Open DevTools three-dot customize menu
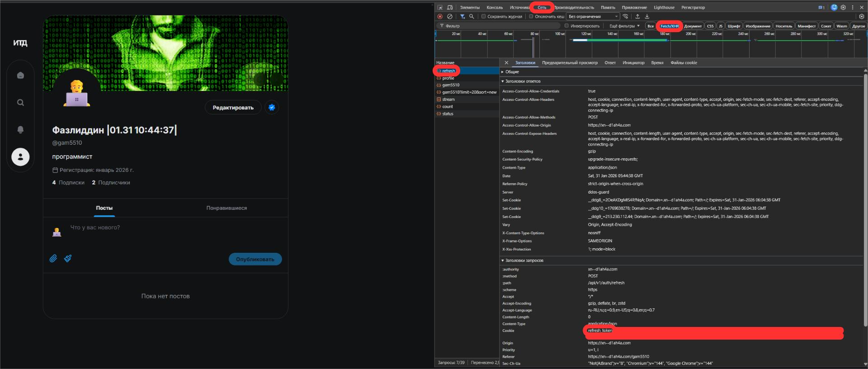The image size is (868, 369). tap(853, 7)
